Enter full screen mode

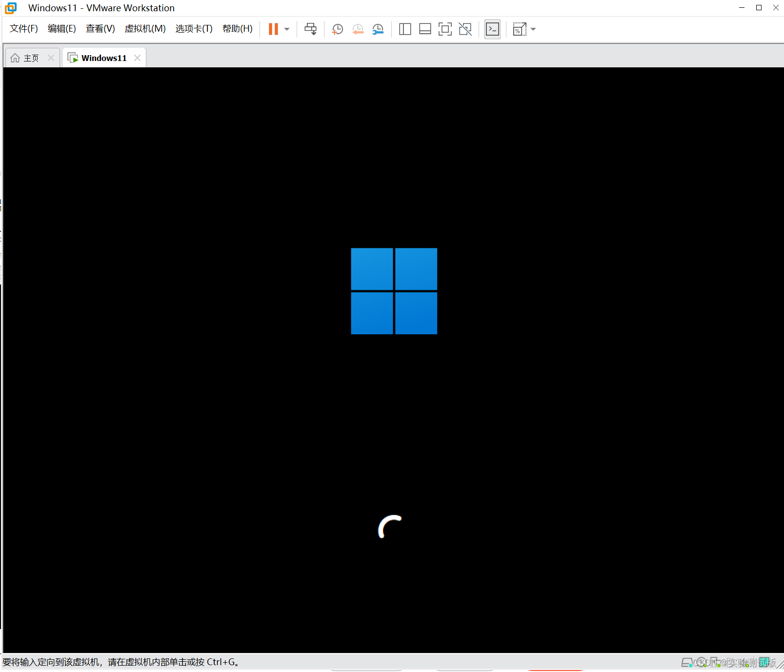445,29
